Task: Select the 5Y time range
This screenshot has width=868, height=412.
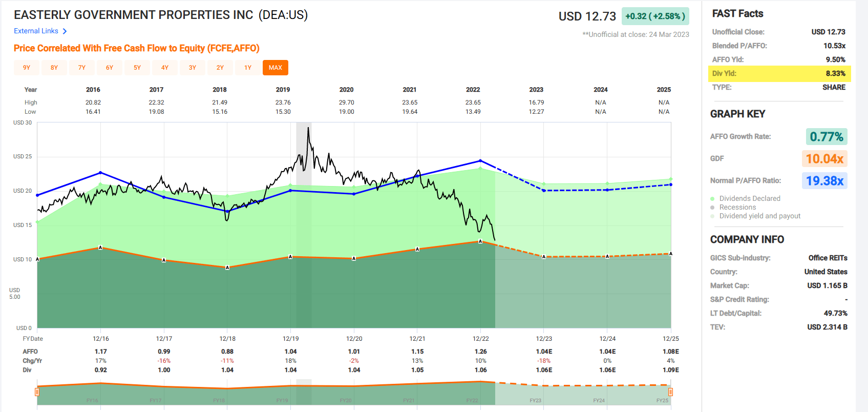Action: click(137, 68)
